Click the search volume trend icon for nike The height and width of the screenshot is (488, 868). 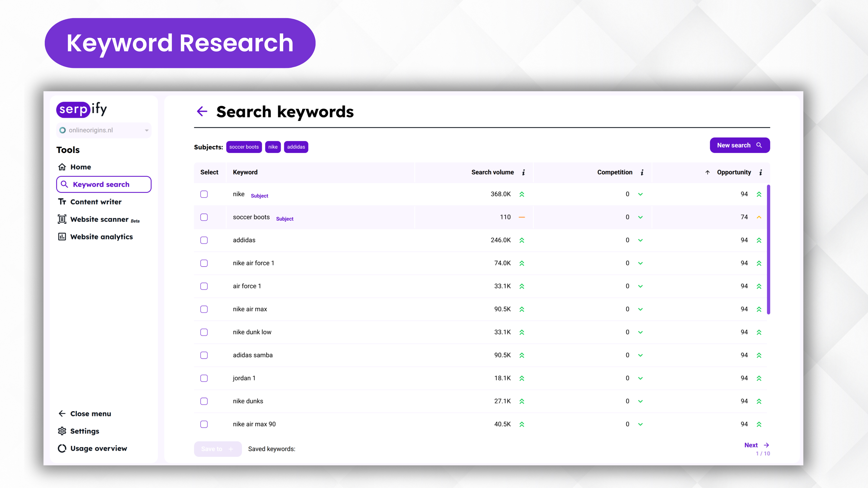coord(522,194)
